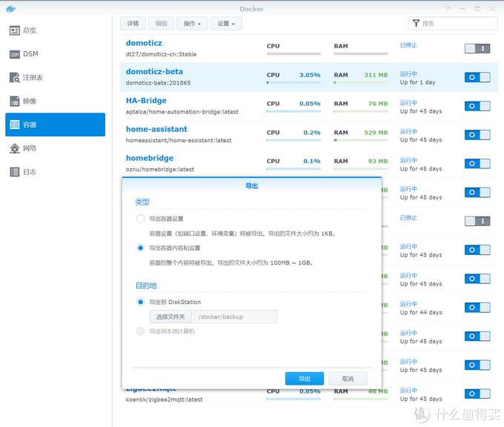Select the 容器 container tab in sidebar
Image resolution: width=504 pixels, height=427 pixels.
[55, 125]
